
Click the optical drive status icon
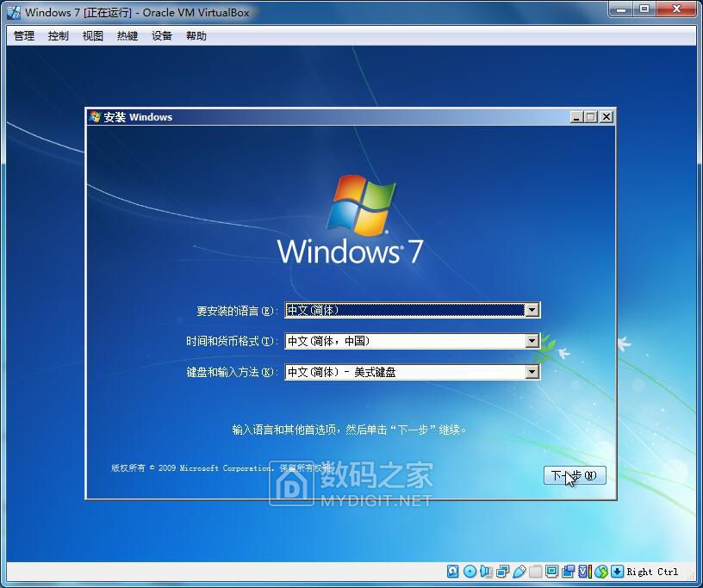(470, 572)
